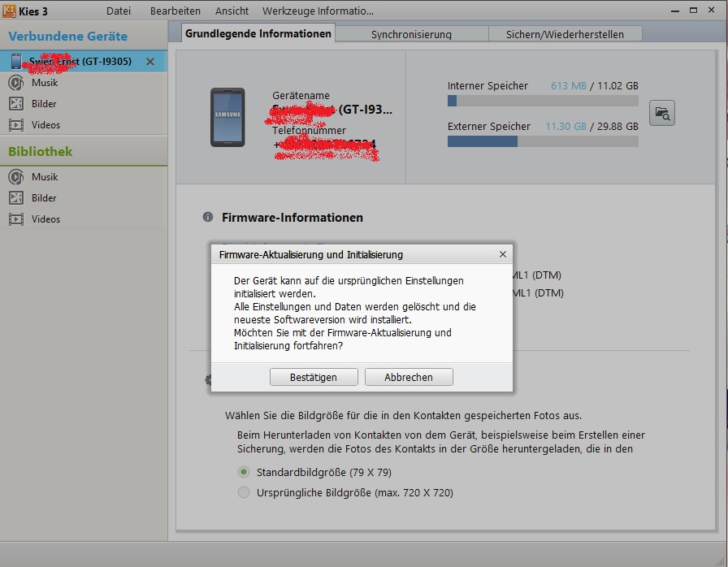Click the Bibliothek section header
This screenshot has height=567, width=728.
click(41, 151)
